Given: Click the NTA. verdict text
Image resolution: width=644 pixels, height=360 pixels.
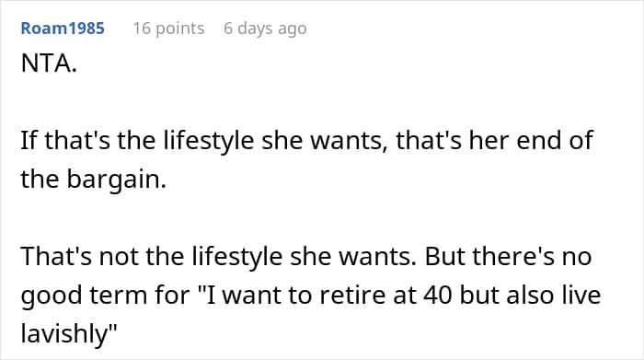Looking at the screenshot, I should tap(49, 64).
